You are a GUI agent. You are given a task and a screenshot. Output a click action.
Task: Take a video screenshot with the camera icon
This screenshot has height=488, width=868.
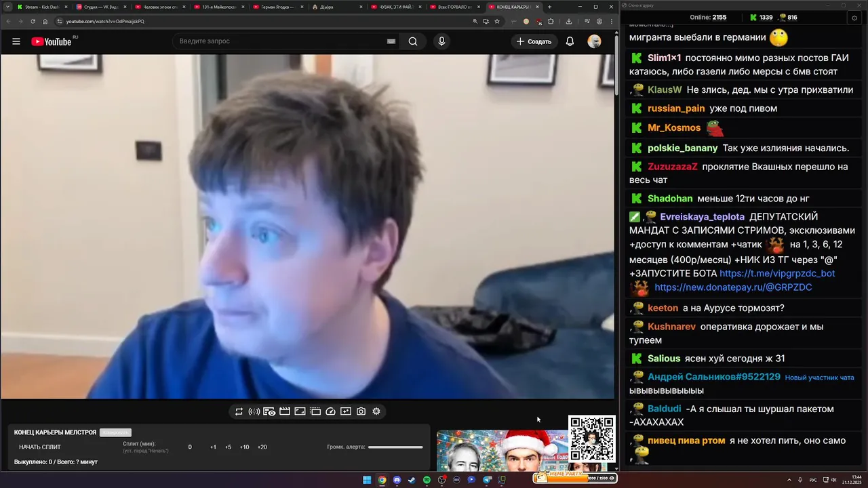tap(361, 411)
